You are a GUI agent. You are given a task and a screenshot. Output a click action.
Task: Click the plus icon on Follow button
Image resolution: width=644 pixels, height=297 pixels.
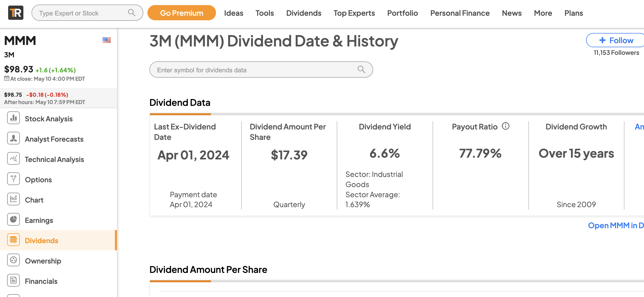click(602, 40)
